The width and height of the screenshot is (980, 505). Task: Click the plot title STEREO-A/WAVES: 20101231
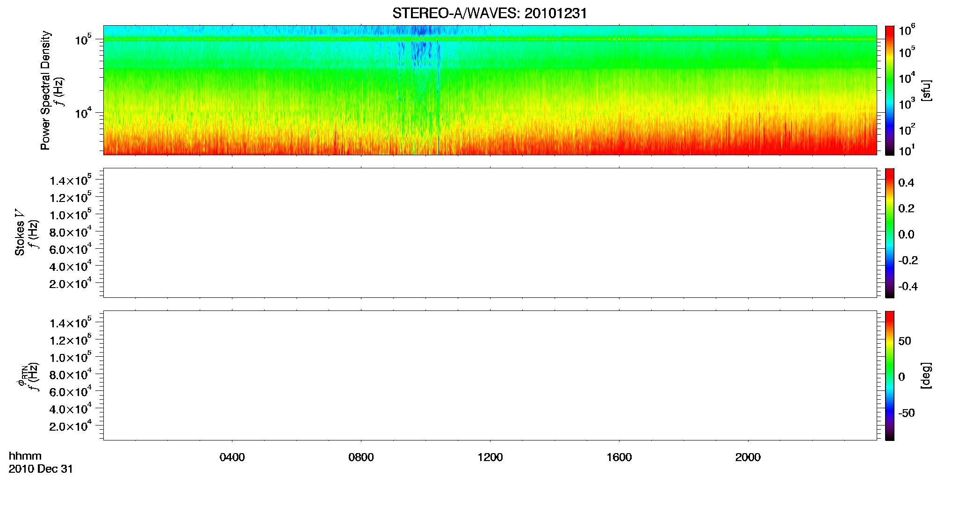(490, 14)
